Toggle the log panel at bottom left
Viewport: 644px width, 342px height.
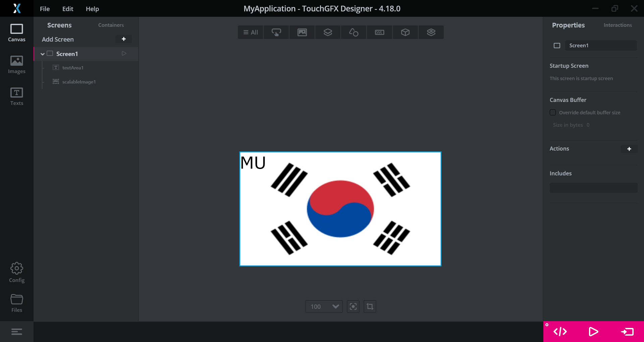(17, 332)
